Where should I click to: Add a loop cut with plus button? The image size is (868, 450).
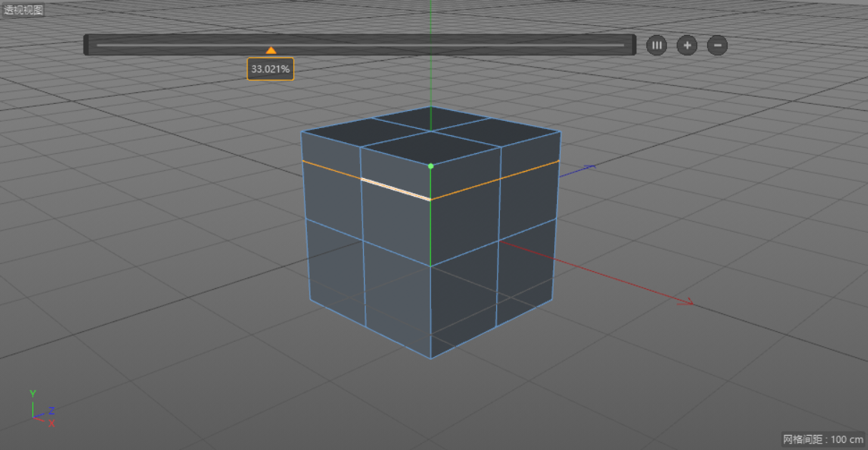pyautogui.click(x=687, y=45)
